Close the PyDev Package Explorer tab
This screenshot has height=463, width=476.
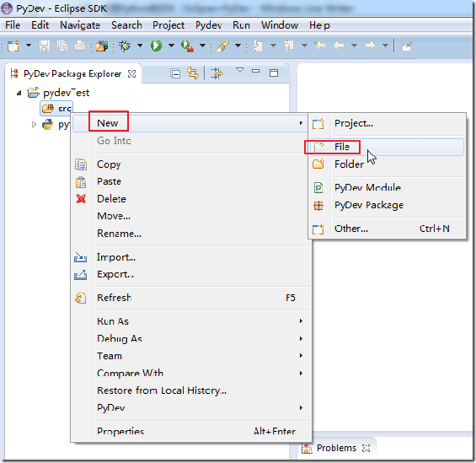click(131, 74)
